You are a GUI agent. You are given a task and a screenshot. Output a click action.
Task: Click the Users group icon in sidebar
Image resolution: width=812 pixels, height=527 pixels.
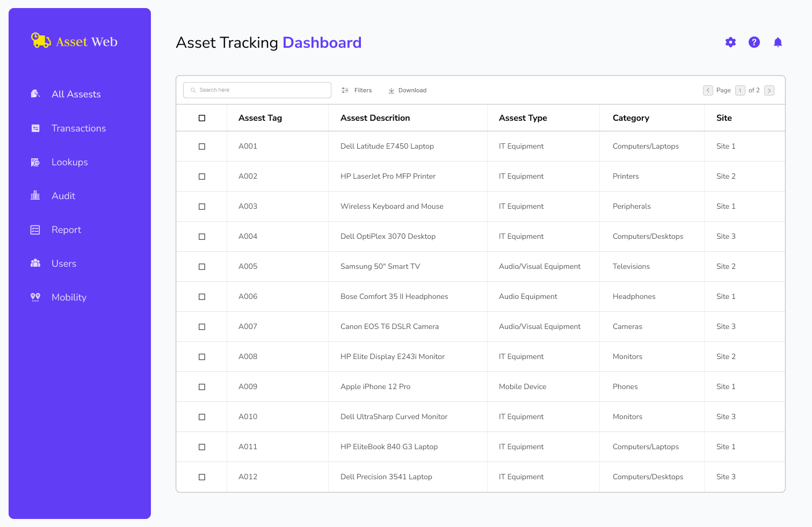click(35, 263)
